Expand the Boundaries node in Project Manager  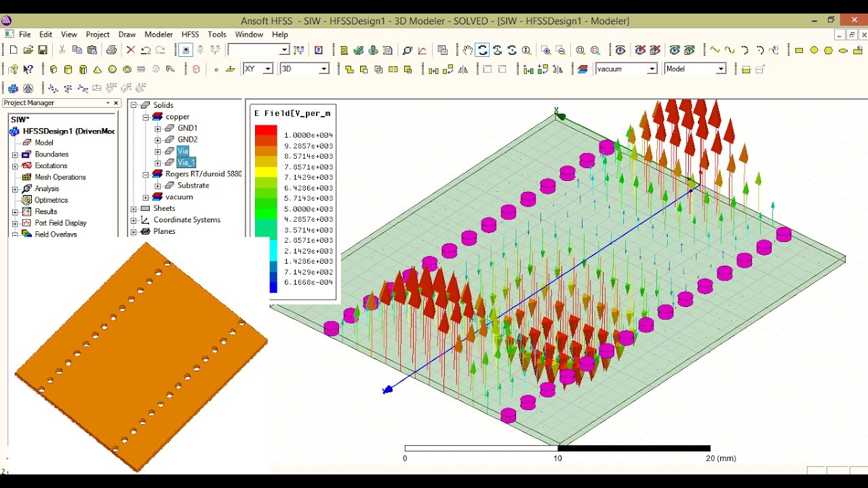coord(15,155)
